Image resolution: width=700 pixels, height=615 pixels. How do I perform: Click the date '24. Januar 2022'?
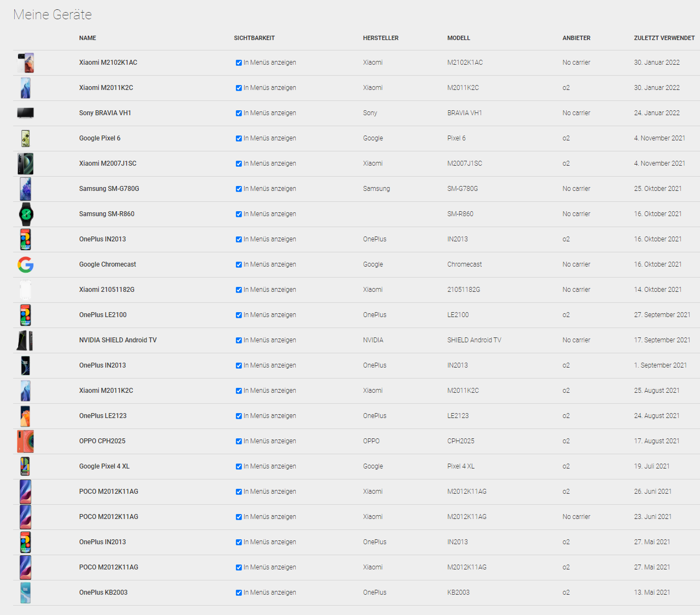(657, 113)
